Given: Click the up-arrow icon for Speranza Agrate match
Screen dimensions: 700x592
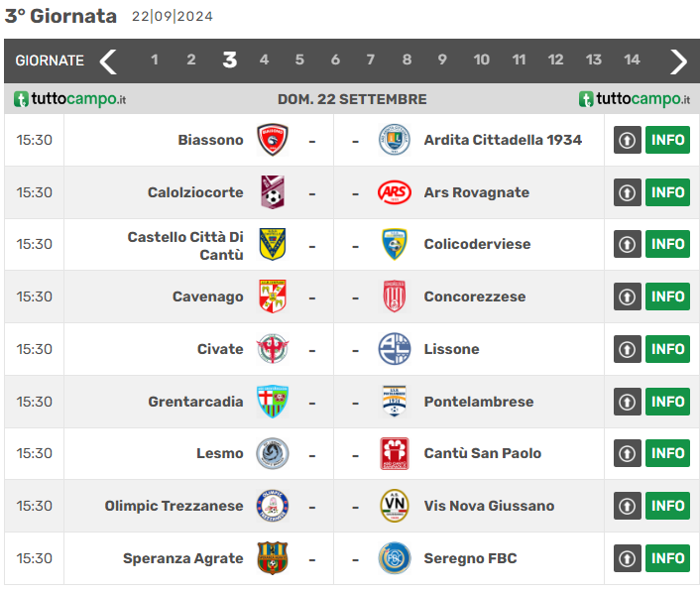Looking at the screenshot, I should point(627,558).
